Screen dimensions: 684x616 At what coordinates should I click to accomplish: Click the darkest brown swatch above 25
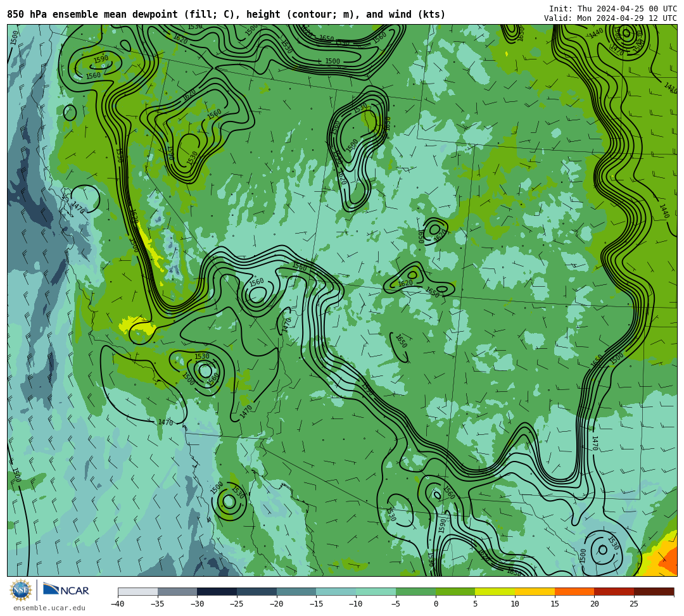654,591
